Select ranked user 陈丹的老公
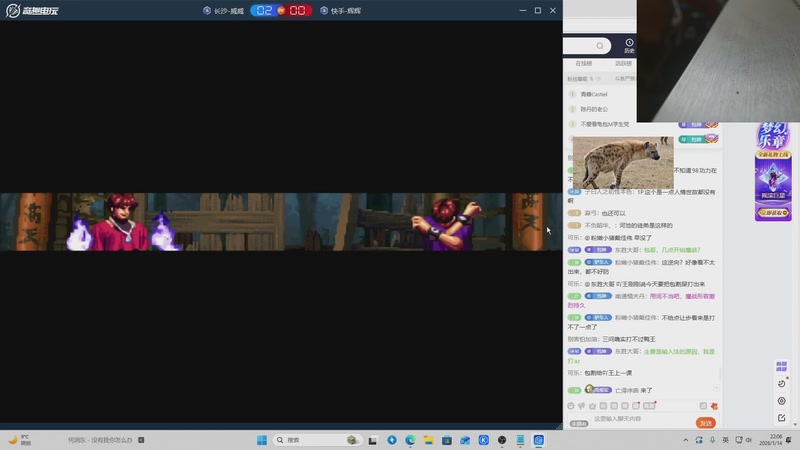Viewport: 800px width, 450px height. pos(594,109)
